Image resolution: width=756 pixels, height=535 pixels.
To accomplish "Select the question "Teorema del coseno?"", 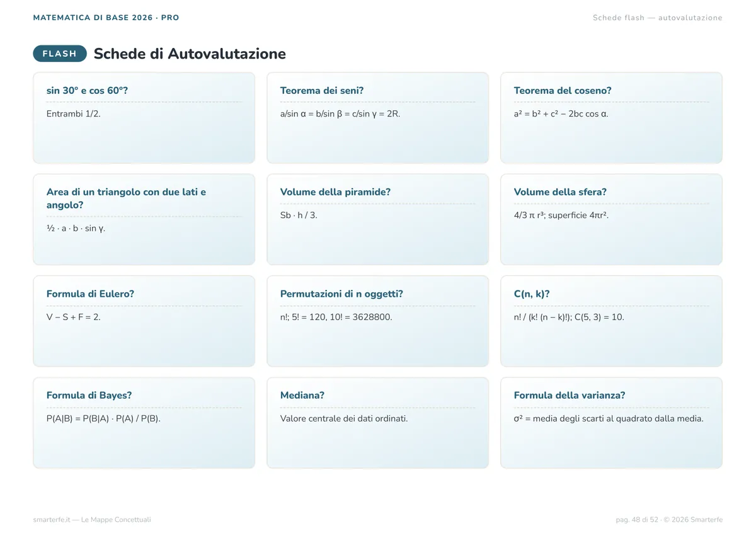I will click(x=563, y=90).
